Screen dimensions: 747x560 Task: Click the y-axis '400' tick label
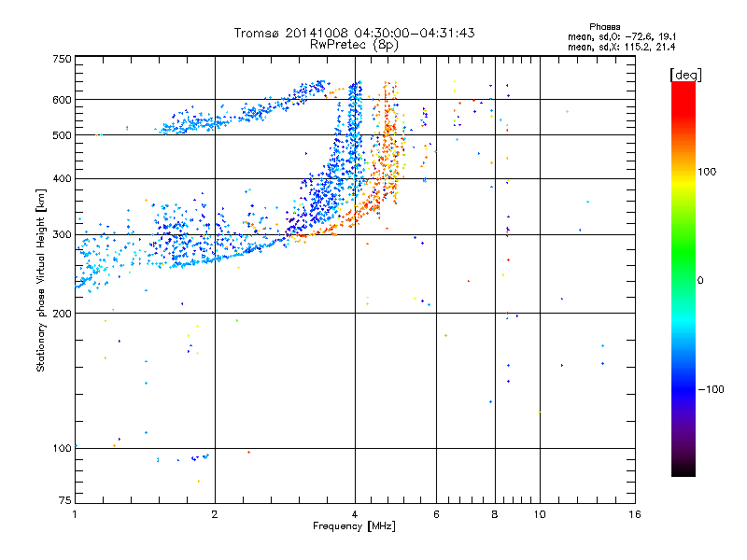62,179
